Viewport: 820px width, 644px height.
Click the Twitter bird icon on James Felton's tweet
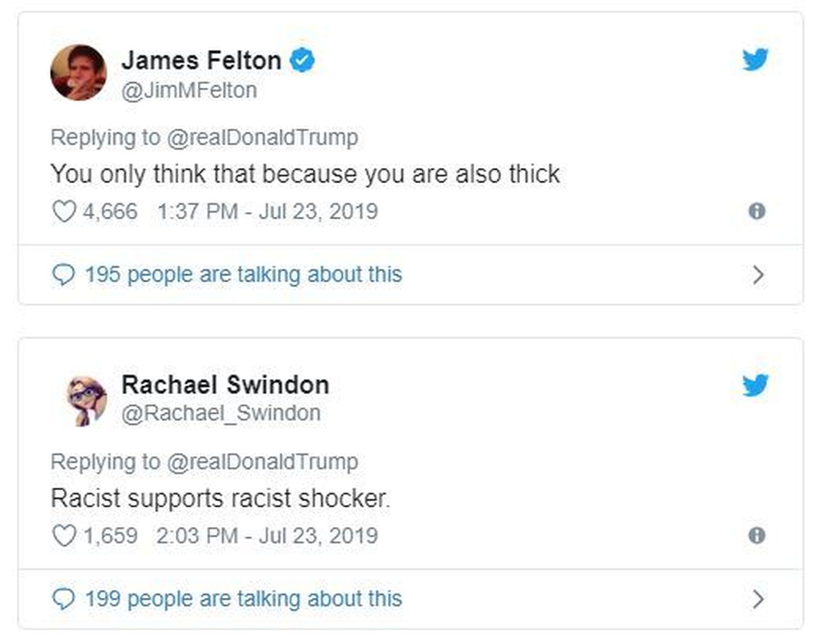click(x=755, y=59)
